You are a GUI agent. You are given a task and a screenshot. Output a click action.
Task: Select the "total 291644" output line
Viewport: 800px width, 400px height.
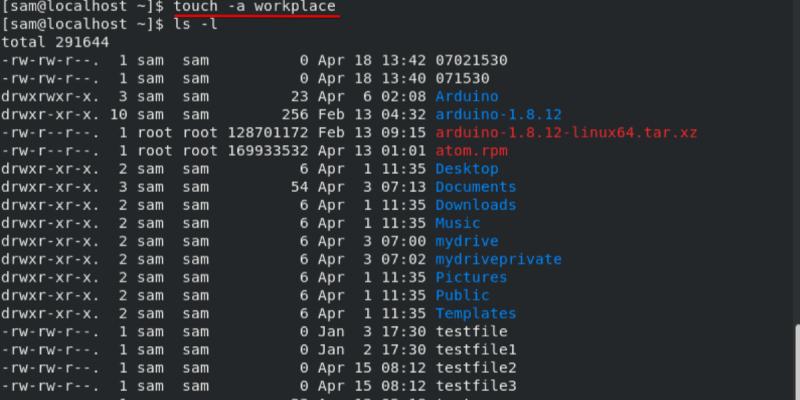pyautogui.click(x=56, y=43)
